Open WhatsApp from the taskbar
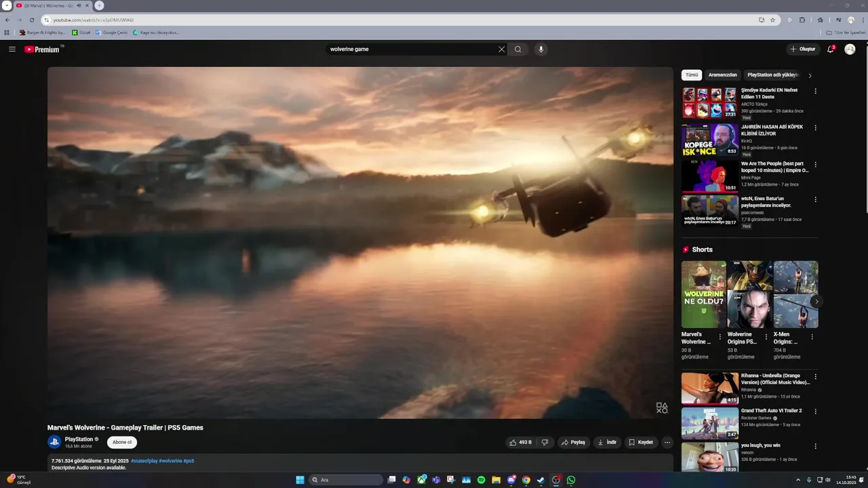The width and height of the screenshot is (868, 488). [571, 480]
